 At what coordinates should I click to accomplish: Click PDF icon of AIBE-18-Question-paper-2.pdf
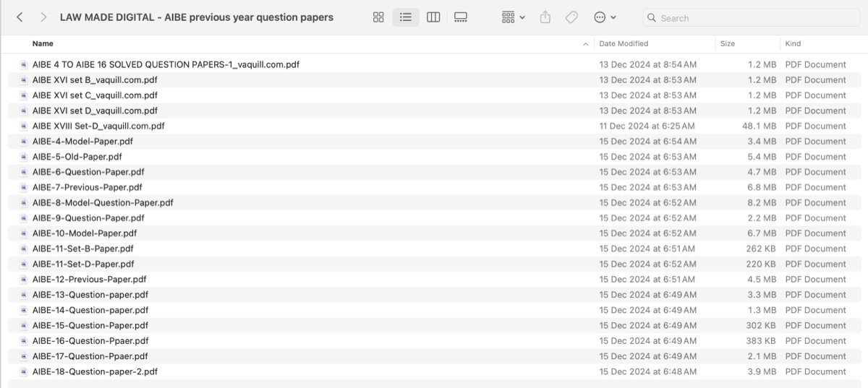(x=24, y=371)
